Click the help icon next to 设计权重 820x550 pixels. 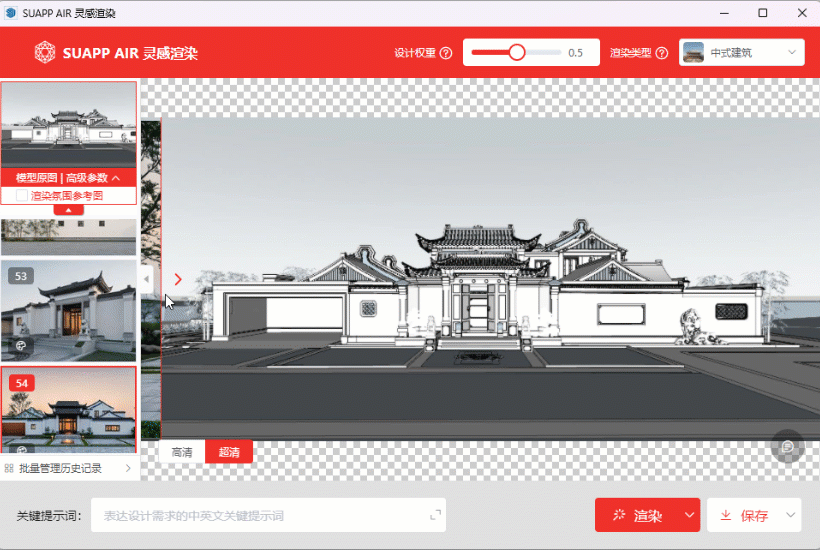click(446, 53)
